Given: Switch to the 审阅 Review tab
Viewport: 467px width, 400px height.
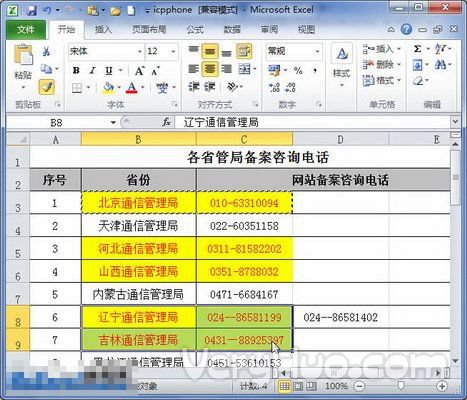Looking at the screenshot, I should (x=269, y=30).
